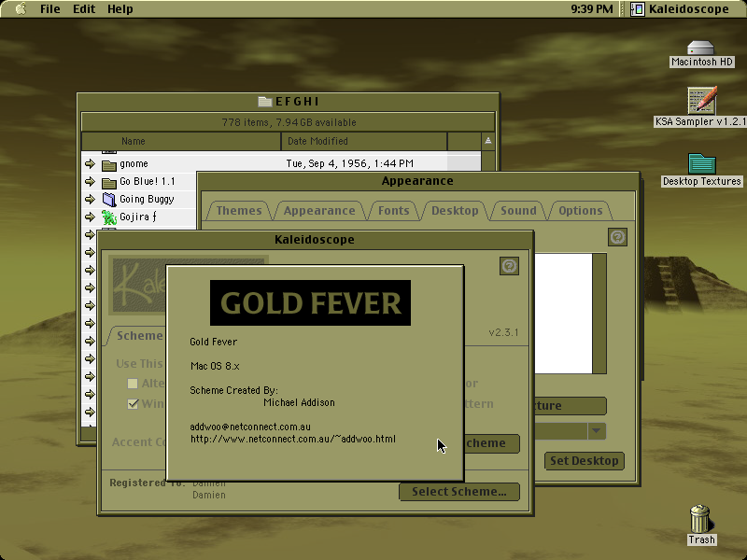Image resolution: width=747 pixels, height=560 pixels.
Task: Select the Going Buggy document icon
Action: pos(109,200)
